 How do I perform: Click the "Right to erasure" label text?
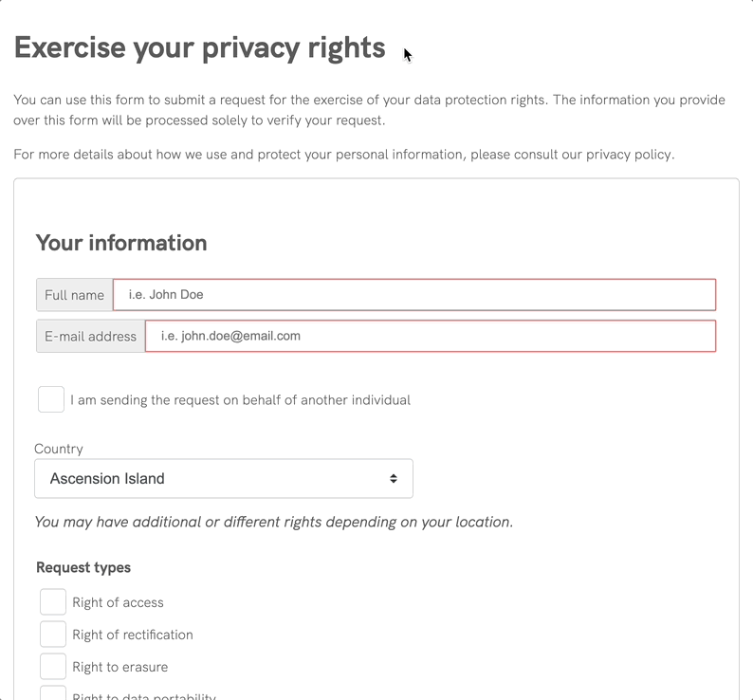tap(119, 668)
